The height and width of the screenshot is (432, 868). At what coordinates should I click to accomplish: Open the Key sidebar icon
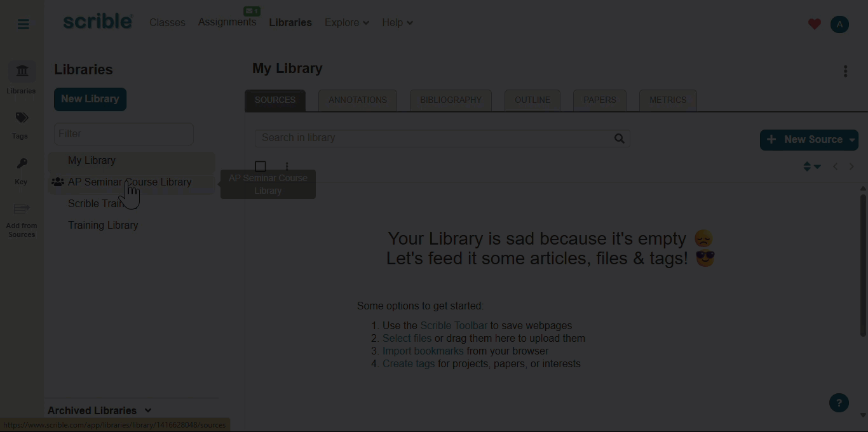coord(22,171)
